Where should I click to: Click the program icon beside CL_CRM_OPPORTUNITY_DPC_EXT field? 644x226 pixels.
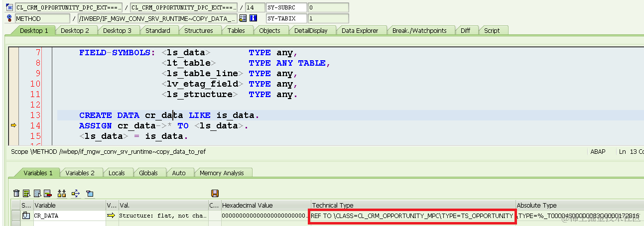click(x=9, y=8)
